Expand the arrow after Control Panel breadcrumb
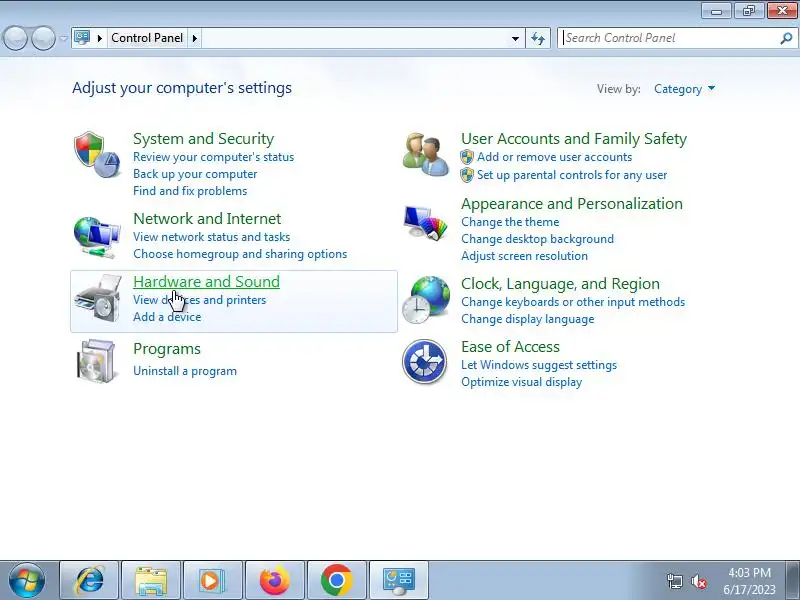Image resolution: width=800 pixels, height=600 pixels. click(x=194, y=38)
